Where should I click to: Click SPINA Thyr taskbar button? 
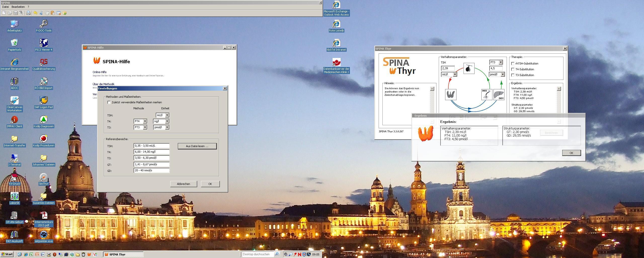[x=124, y=254]
